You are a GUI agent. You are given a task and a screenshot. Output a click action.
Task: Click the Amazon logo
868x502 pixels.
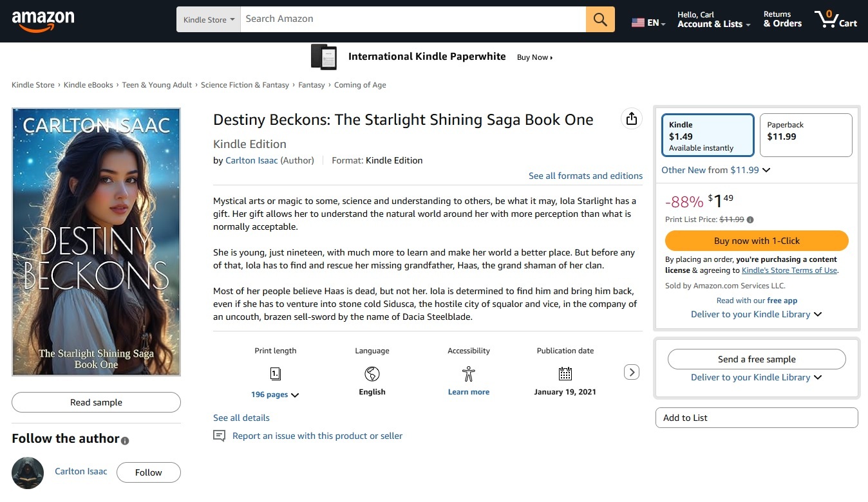click(43, 21)
